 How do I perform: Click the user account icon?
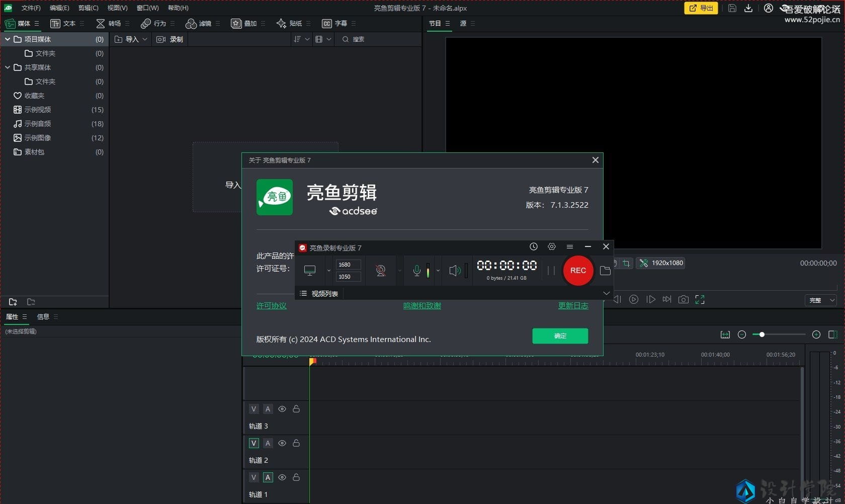pos(769,8)
